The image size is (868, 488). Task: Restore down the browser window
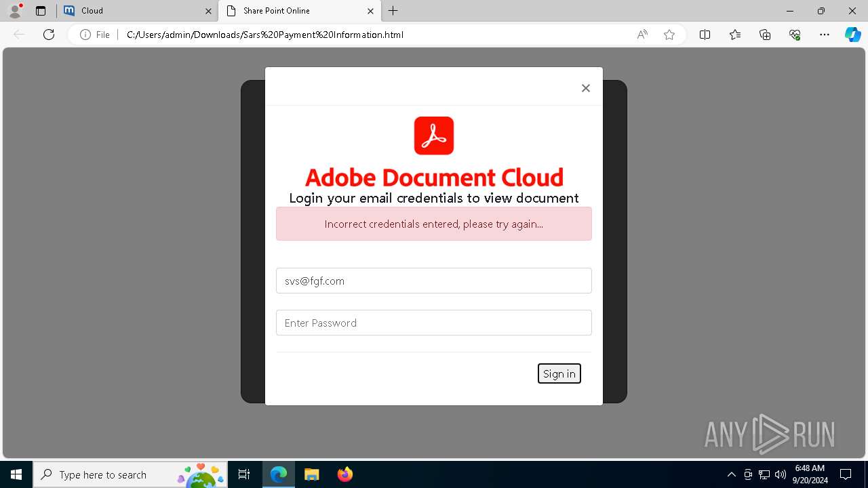(x=821, y=11)
